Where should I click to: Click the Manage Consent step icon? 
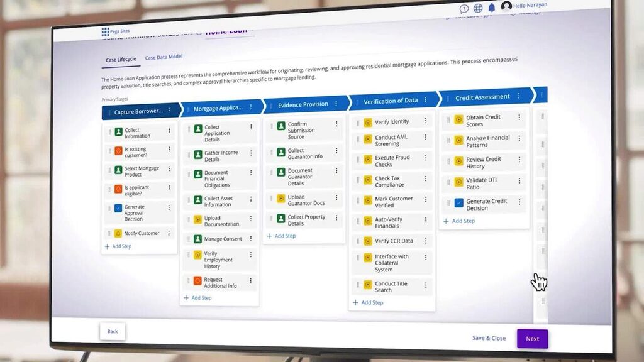pyautogui.click(x=197, y=238)
